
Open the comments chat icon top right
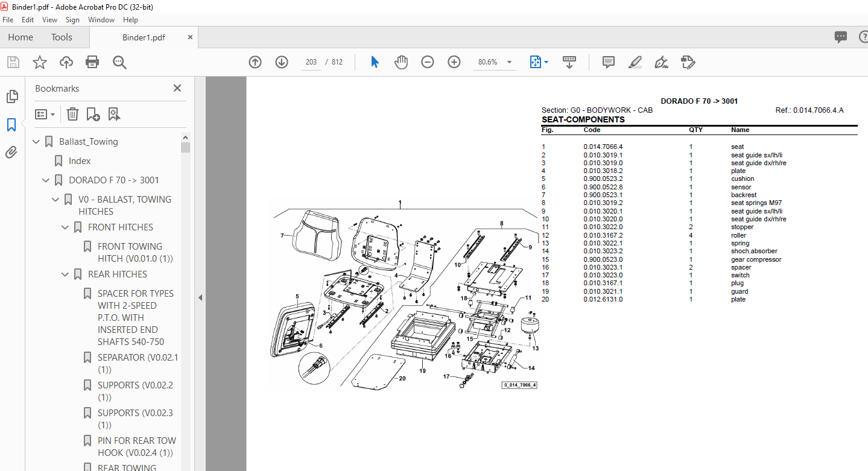point(841,37)
